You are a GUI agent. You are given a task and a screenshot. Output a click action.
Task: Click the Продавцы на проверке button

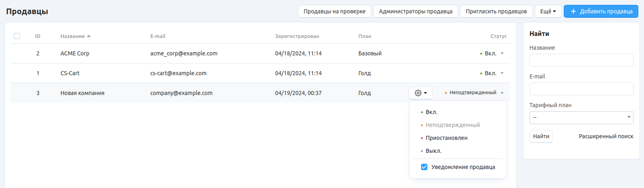tap(334, 11)
